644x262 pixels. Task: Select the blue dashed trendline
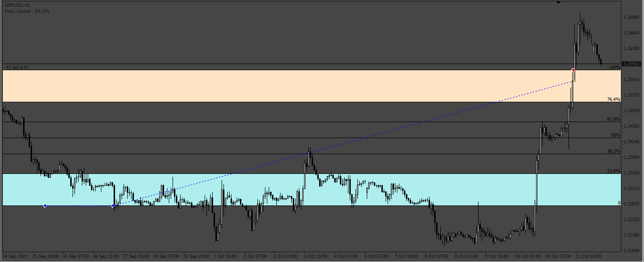click(343, 143)
